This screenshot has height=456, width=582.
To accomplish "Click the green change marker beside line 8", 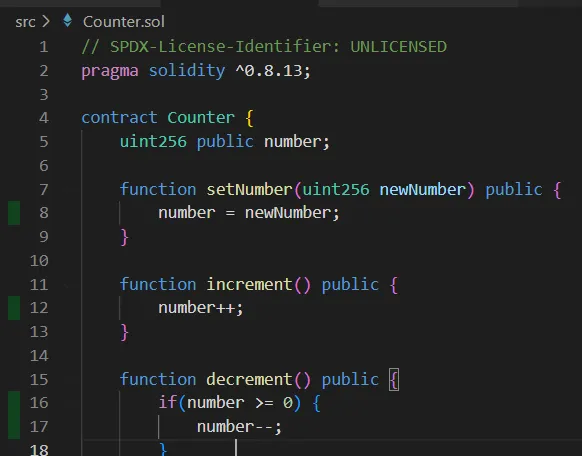I will point(14,213).
